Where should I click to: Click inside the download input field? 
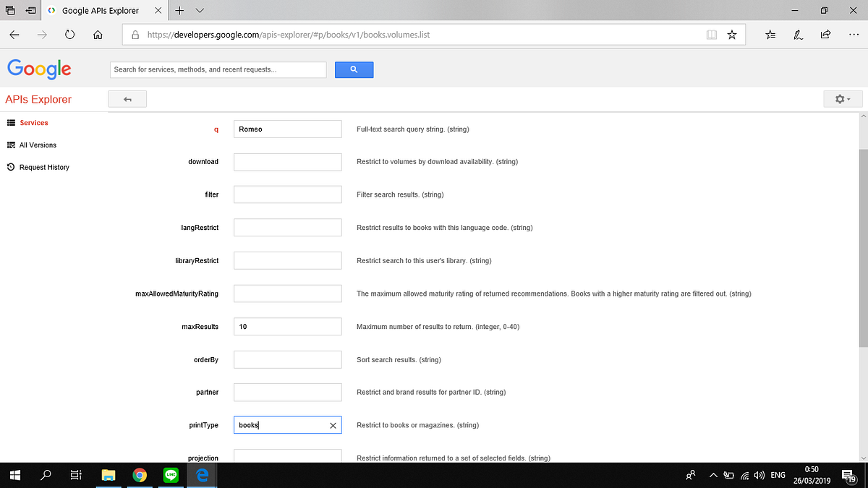click(x=287, y=161)
